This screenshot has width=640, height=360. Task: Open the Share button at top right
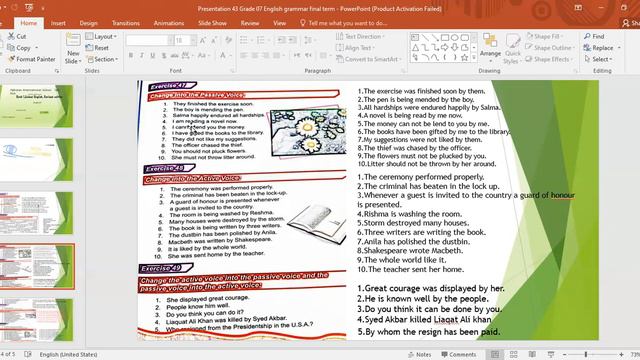tap(630, 23)
